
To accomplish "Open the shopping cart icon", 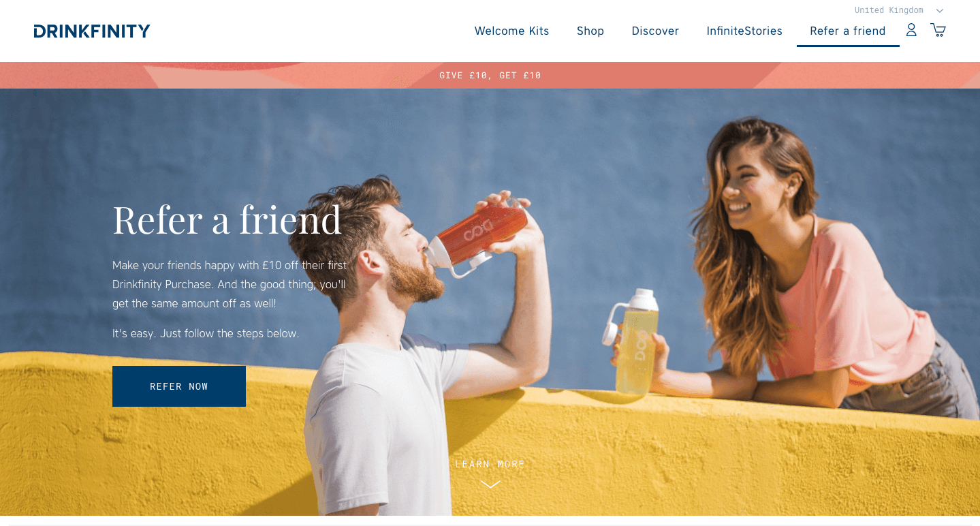I will (938, 30).
